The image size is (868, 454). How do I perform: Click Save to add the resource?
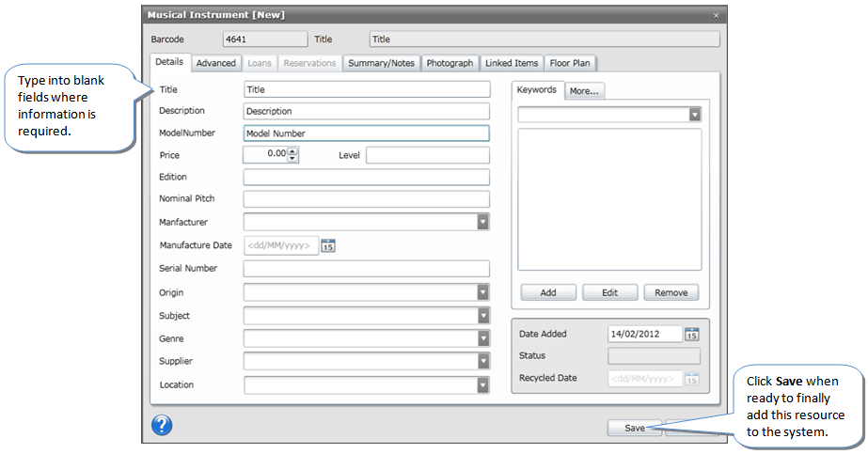coord(634,428)
